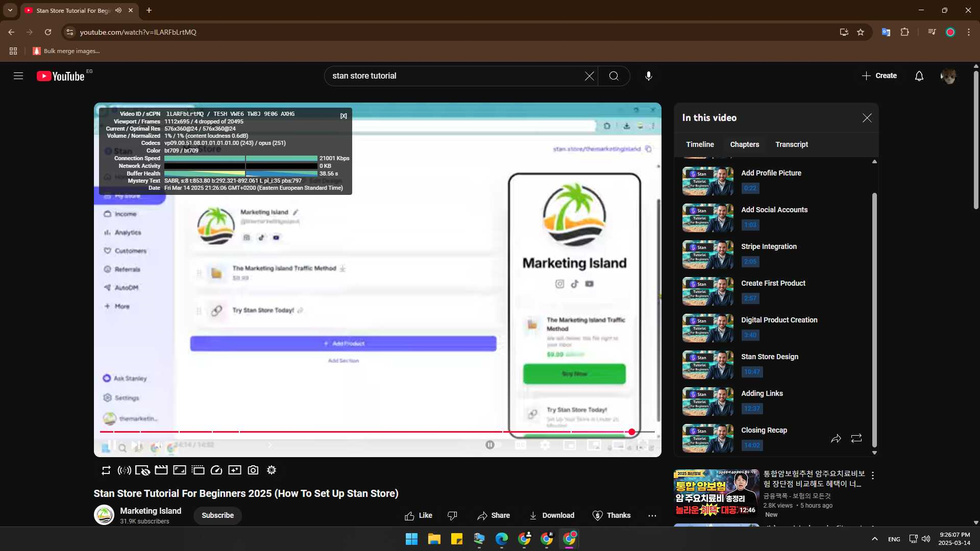980x551 pixels.
Task: Click the dotted frame pop-up player icon
Action: pos(198,470)
